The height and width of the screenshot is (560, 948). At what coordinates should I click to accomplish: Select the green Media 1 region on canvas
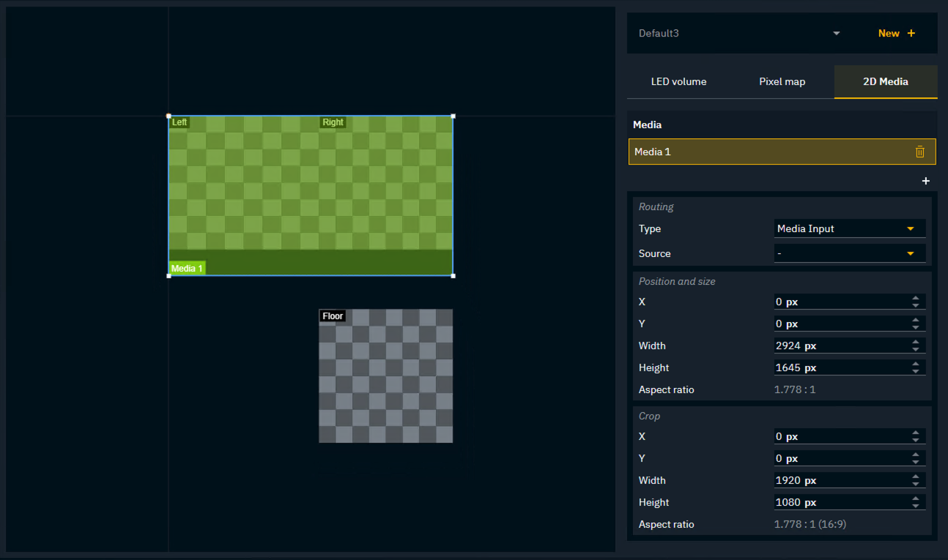pyautogui.click(x=310, y=195)
